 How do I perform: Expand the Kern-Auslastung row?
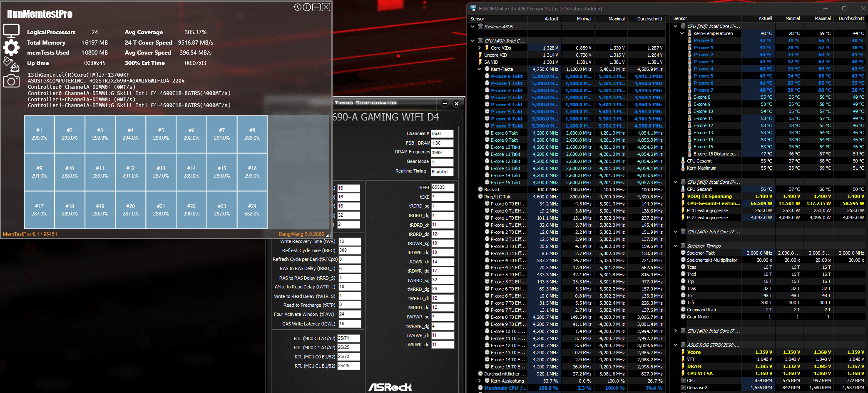[479, 381]
